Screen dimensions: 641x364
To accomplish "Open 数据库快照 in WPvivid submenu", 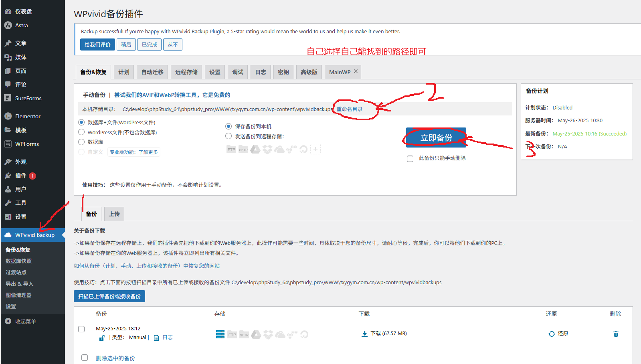I will pos(18,261).
